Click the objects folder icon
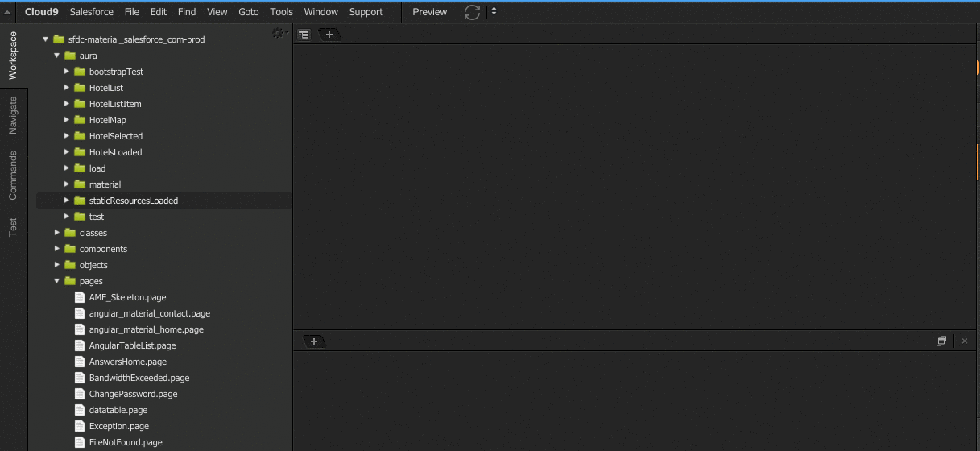Viewport: 980px width, 451px height. [x=70, y=265]
